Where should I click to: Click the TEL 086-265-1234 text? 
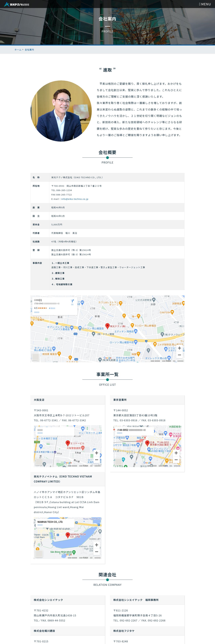pos(62,190)
